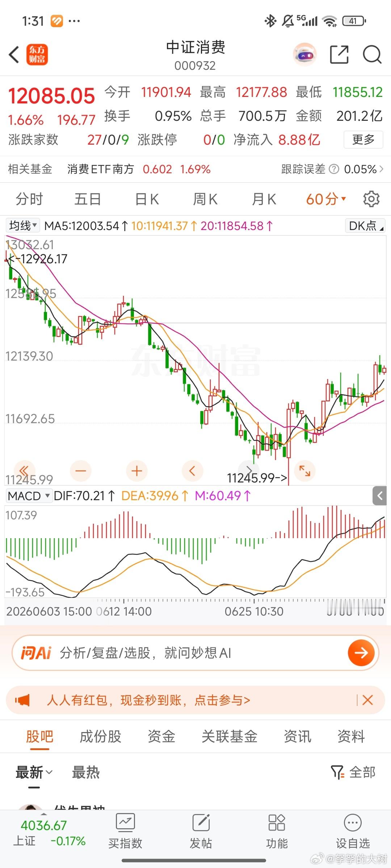Expand chart to fullscreen icon
The image size is (391, 868).
[x=305, y=471]
